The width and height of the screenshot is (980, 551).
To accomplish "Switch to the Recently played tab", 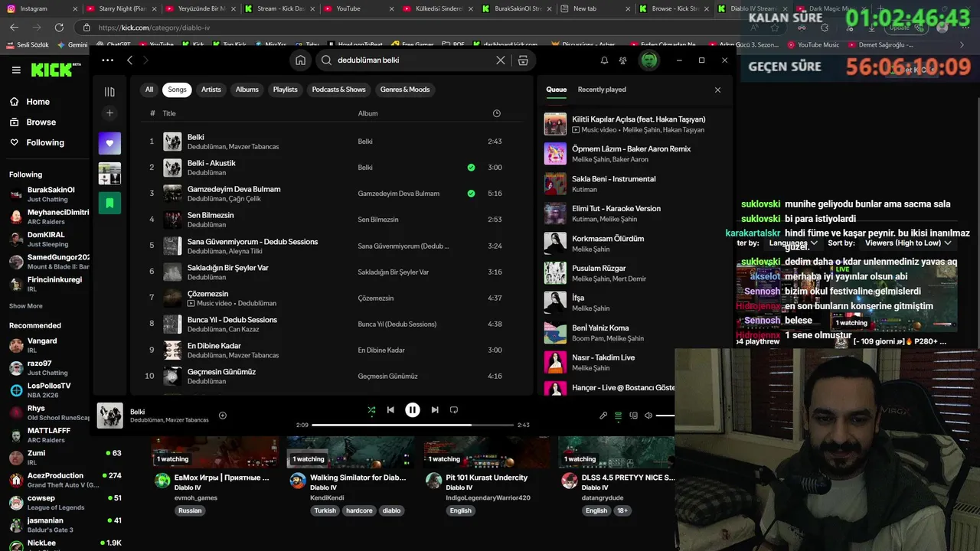I will tap(602, 90).
